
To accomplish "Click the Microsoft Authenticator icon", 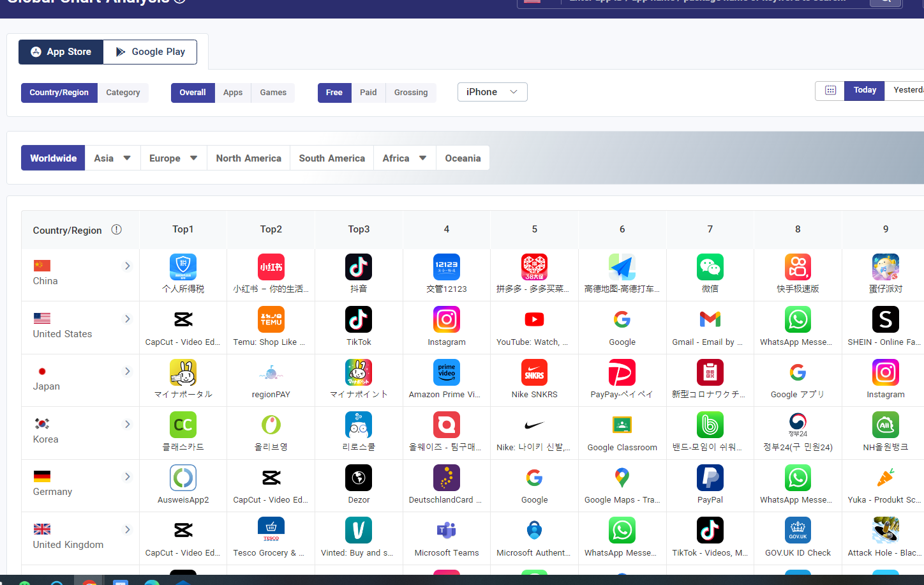I will pos(534,530).
